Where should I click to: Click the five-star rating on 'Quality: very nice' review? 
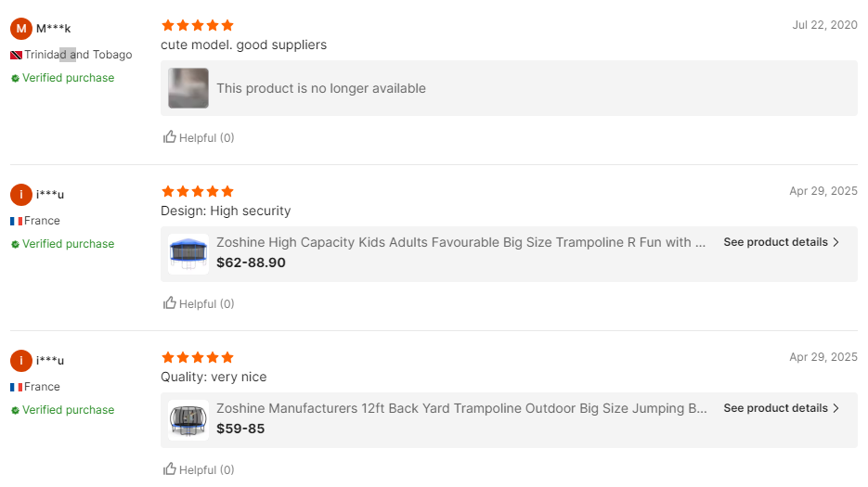[198, 357]
